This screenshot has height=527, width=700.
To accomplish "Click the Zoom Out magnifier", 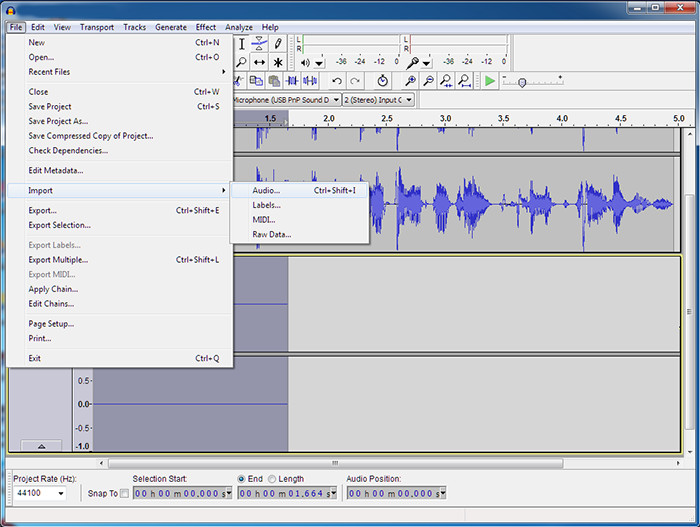I will point(428,81).
